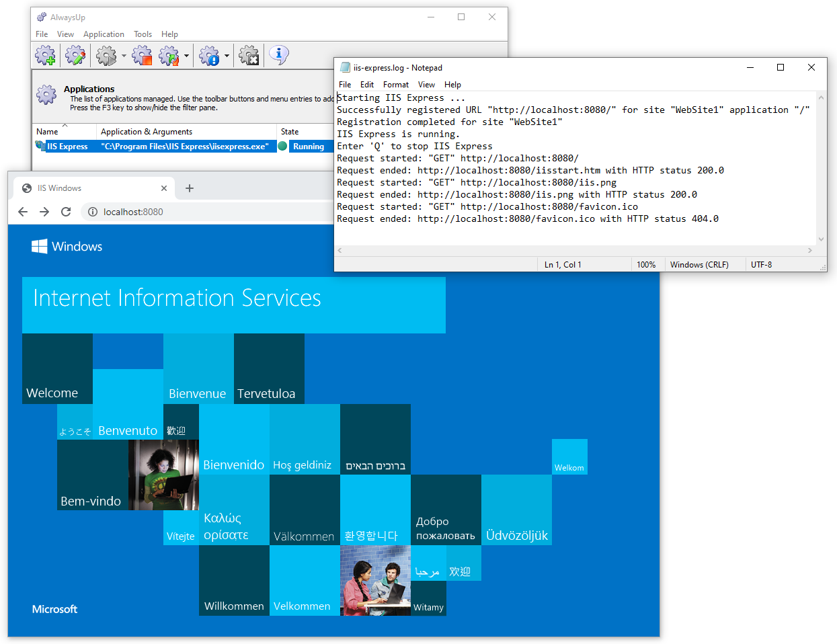The height and width of the screenshot is (644, 837).
Task: Click the Notepad horizontal scrollbar right arrow
Action: (x=810, y=250)
